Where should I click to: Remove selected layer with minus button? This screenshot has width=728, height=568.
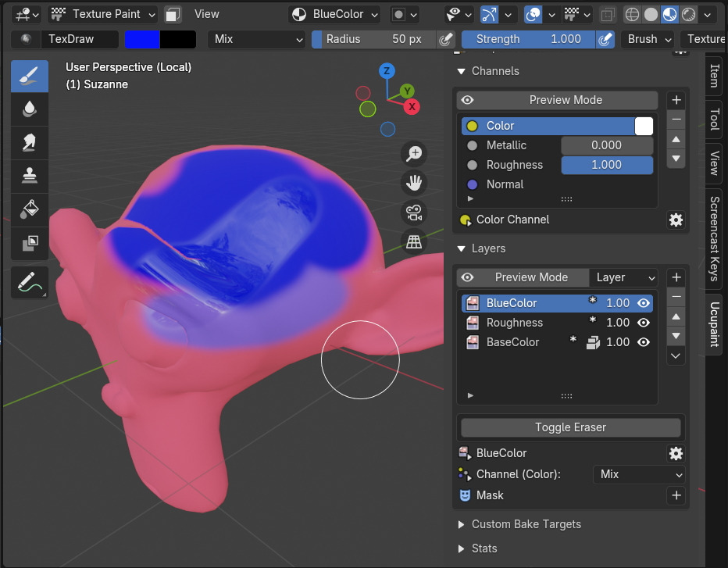coord(676,297)
